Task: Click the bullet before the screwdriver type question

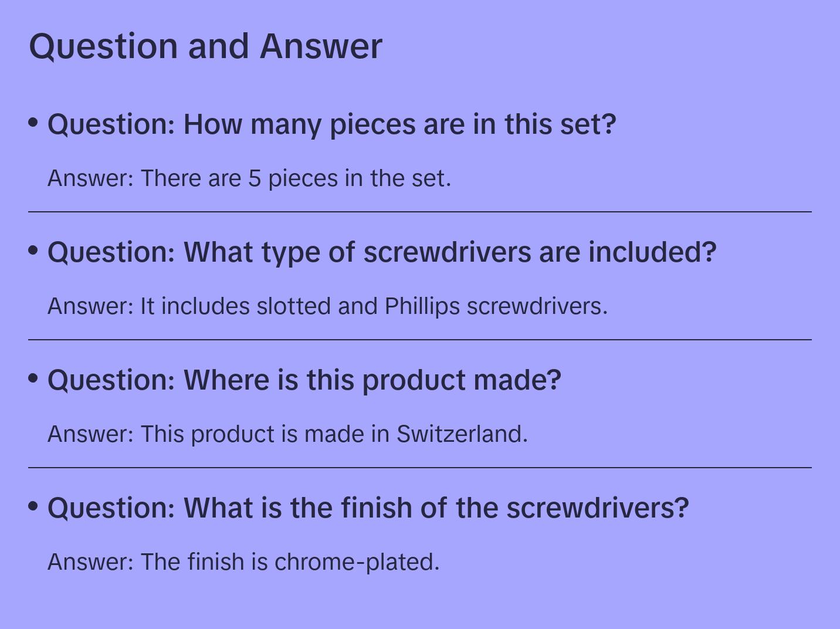Action: pos(33,251)
